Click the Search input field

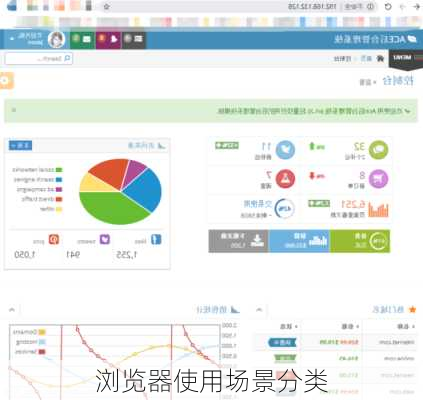click(39, 59)
